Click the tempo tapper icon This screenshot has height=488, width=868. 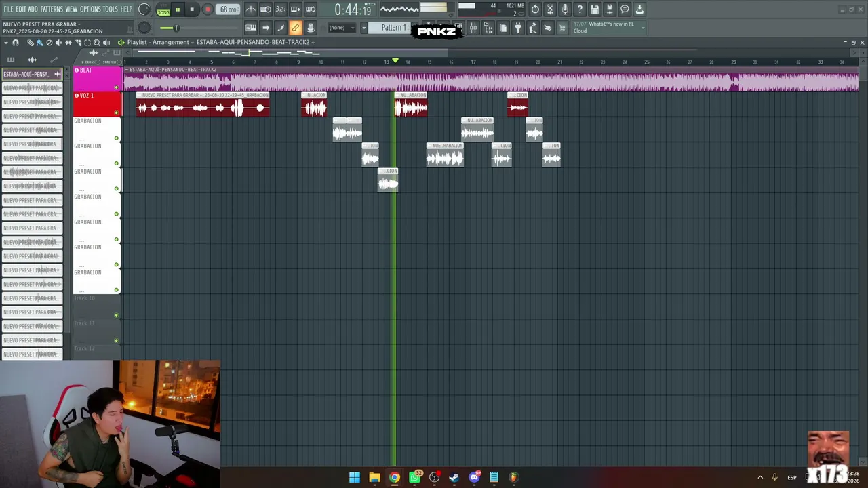pyautogui.click(x=533, y=28)
